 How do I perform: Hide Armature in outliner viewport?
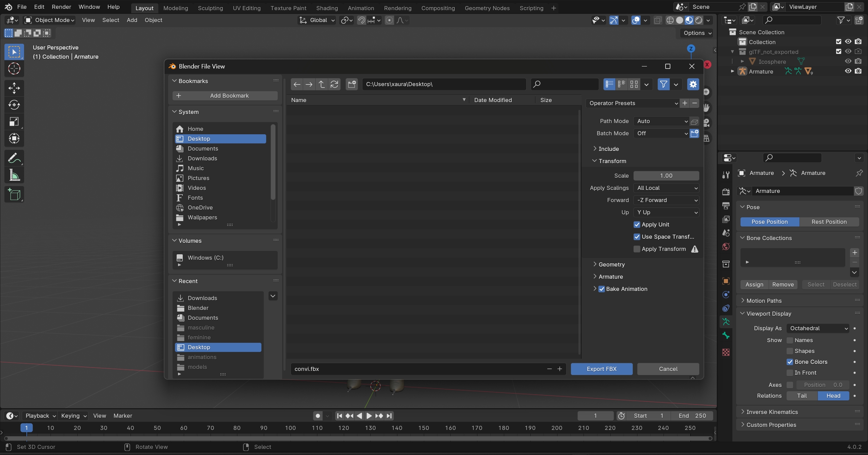click(x=848, y=71)
